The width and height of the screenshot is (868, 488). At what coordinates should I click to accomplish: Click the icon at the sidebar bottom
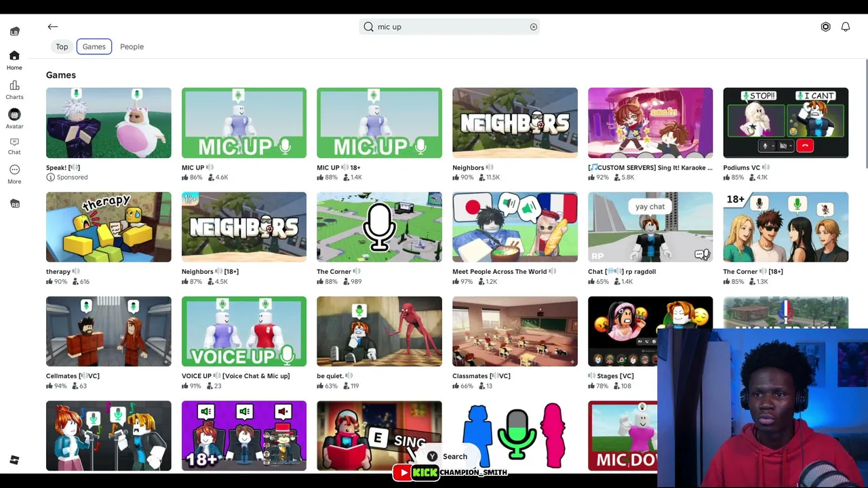coord(14,460)
